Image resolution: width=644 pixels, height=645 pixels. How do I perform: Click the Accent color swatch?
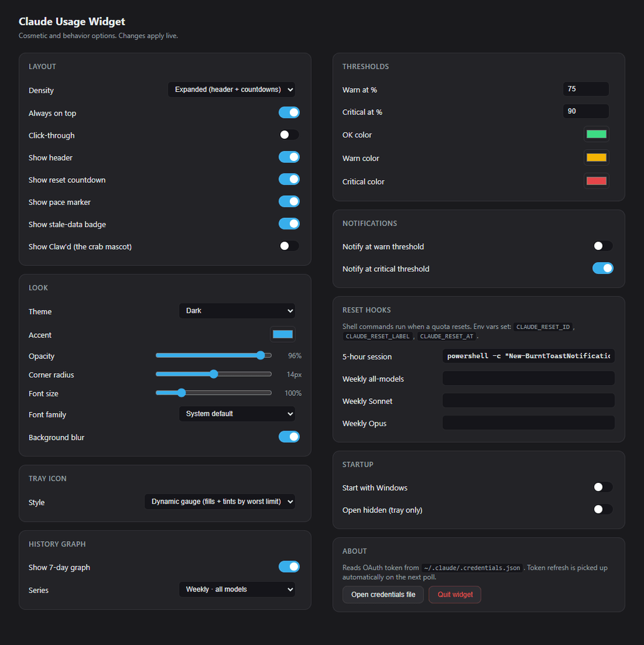283,334
